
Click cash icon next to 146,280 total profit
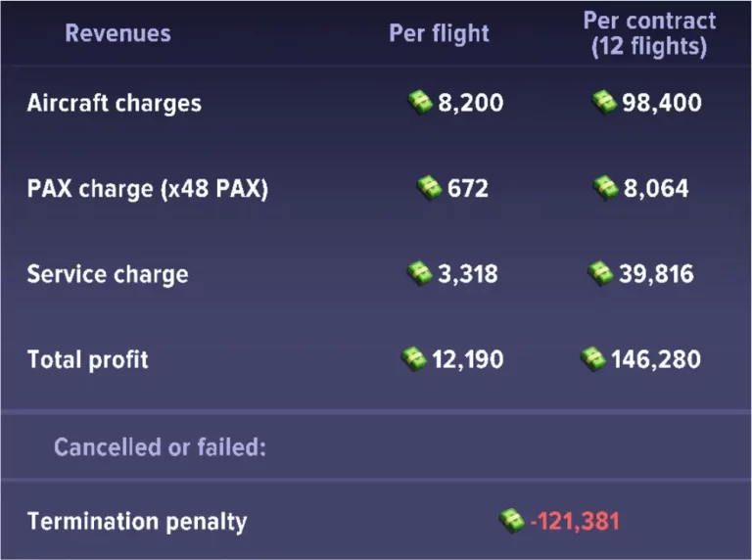(x=593, y=358)
